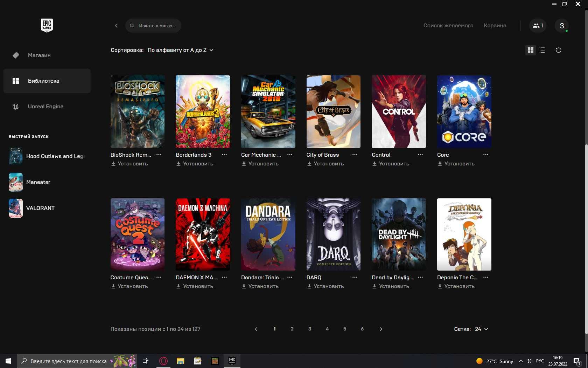Open Task View on taskbar

[x=146, y=361]
